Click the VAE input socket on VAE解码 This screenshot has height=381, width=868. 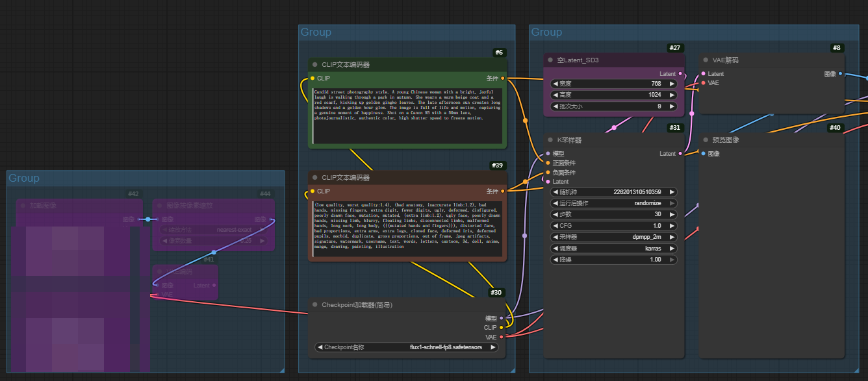pos(703,83)
